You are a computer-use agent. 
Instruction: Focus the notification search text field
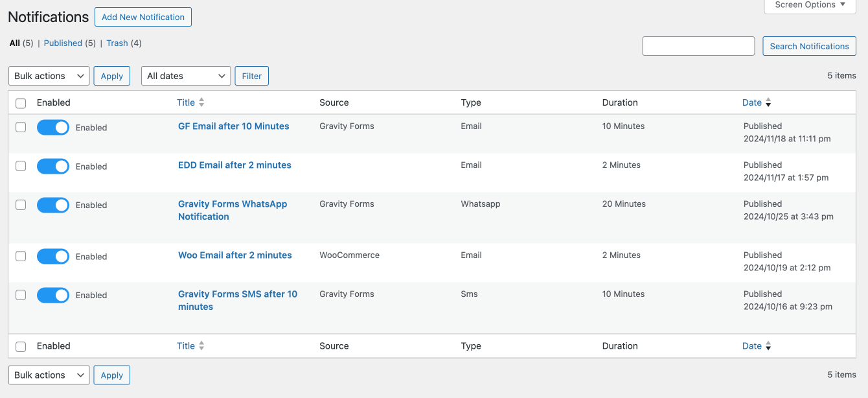698,46
